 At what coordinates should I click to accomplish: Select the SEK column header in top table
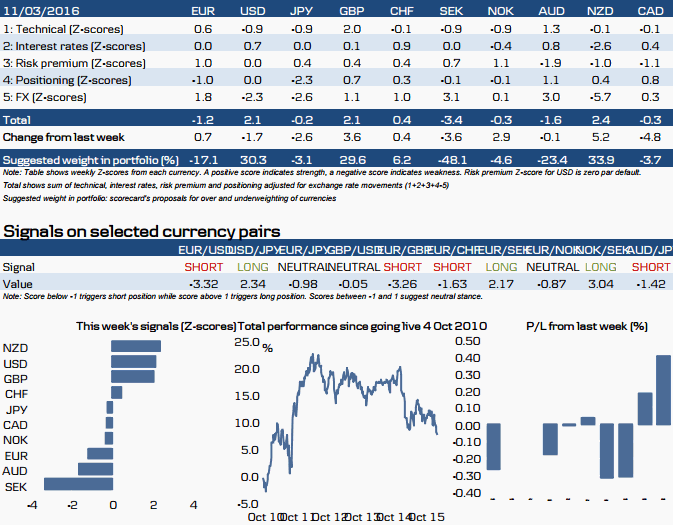point(451,10)
